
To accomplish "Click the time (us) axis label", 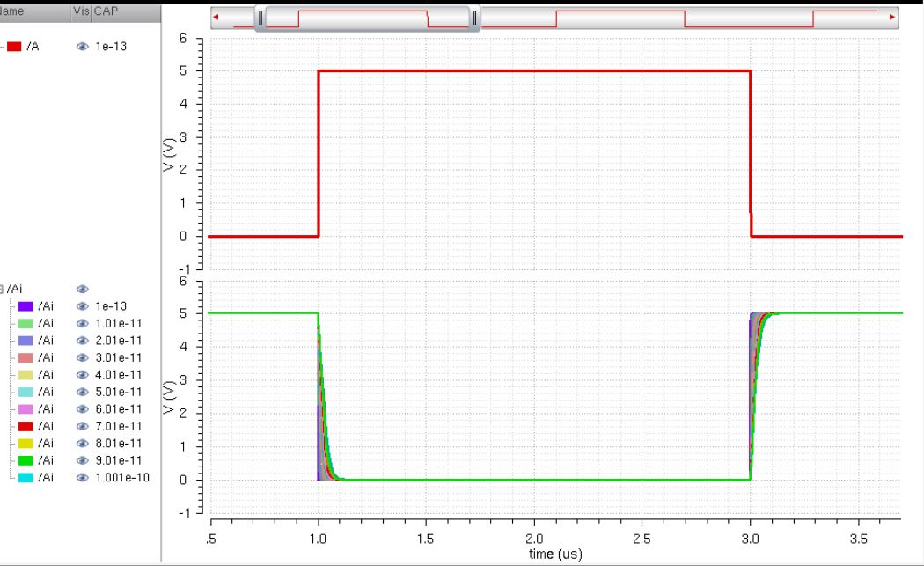I will pos(555,555).
